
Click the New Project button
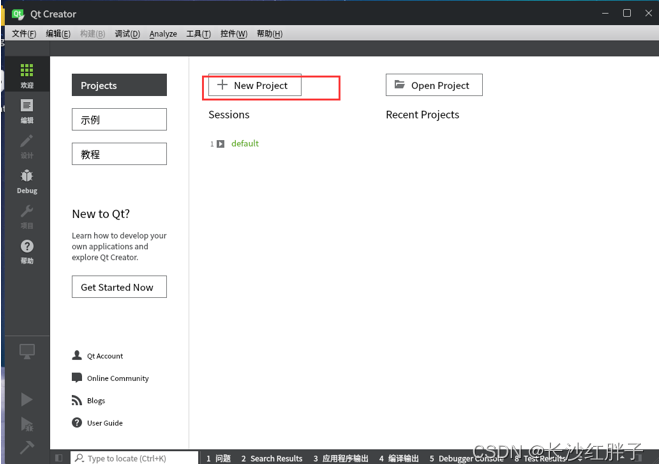click(255, 85)
